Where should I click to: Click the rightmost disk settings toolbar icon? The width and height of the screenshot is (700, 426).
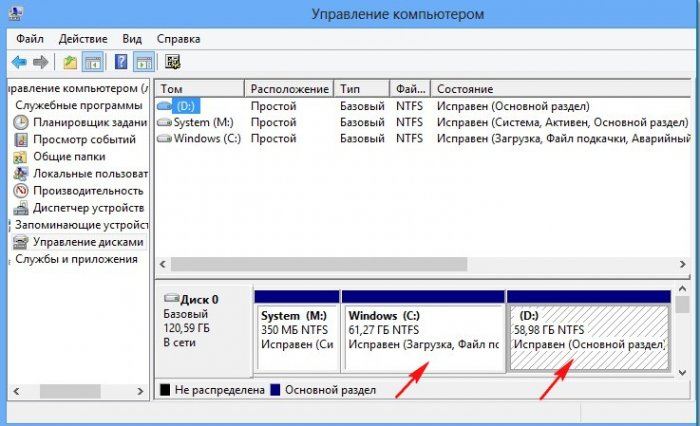coord(173,62)
